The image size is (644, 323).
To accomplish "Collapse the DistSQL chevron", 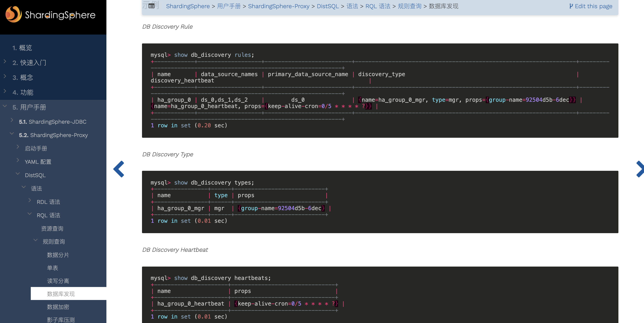I will 18,174.
